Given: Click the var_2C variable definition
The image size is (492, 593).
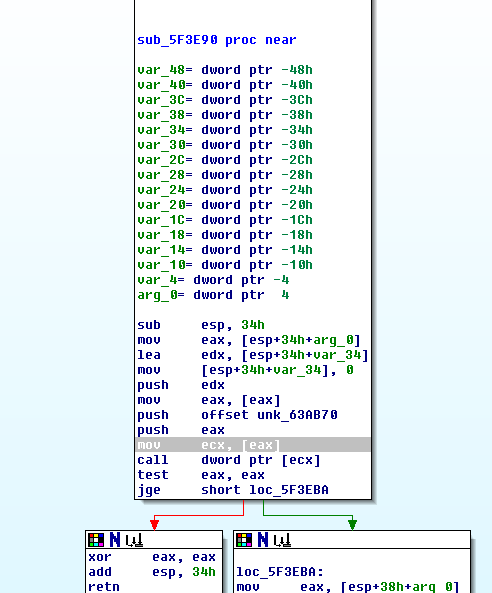Looking at the screenshot, I should 225,160.
